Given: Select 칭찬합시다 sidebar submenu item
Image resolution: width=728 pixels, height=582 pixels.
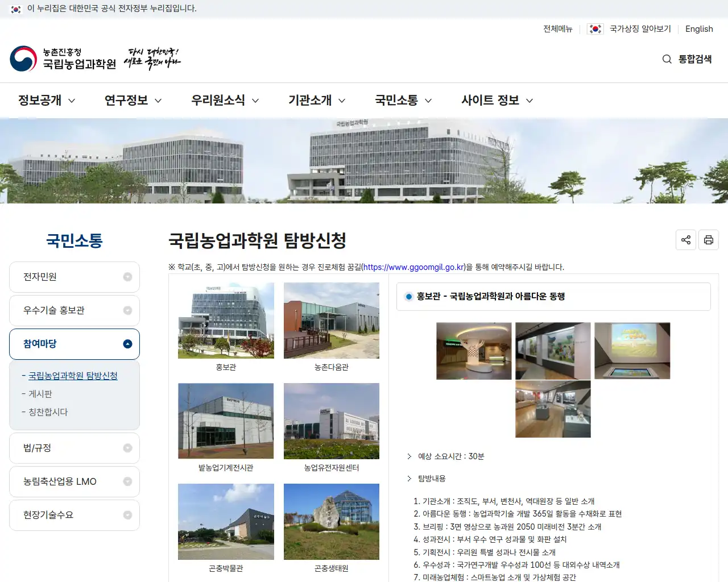Looking at the screenshot, I should click(x=48, y=412).
